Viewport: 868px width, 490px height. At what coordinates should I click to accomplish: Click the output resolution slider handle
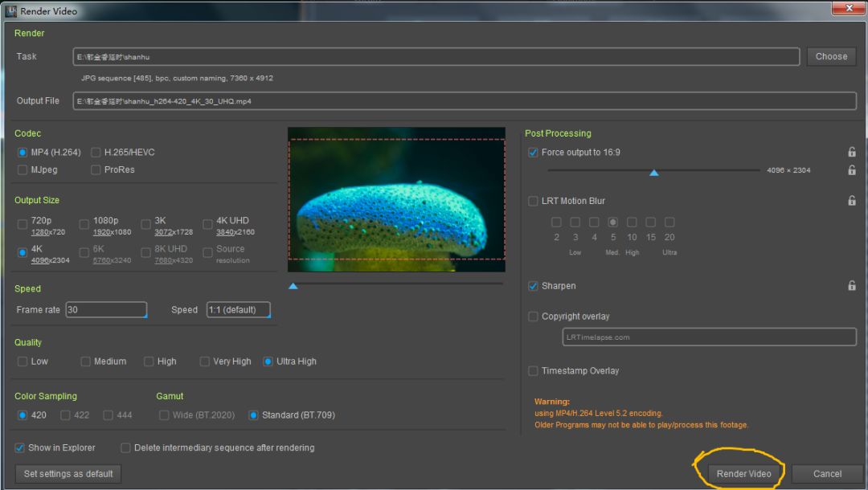tap(653, 173)
